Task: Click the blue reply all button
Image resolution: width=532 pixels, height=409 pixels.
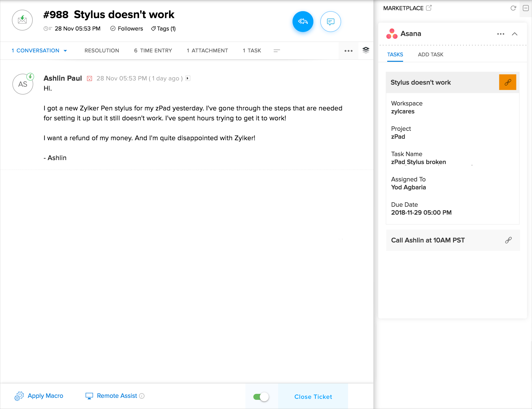Action: point(303,22)
